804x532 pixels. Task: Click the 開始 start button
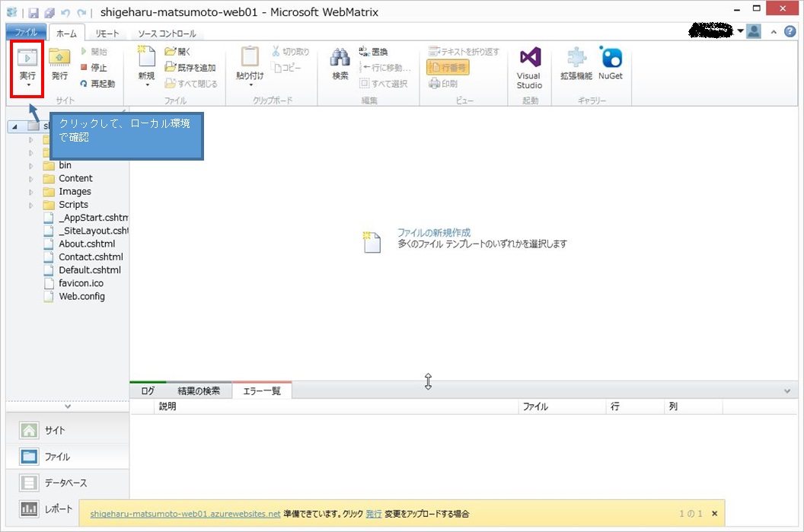click(x=94, y=51)
